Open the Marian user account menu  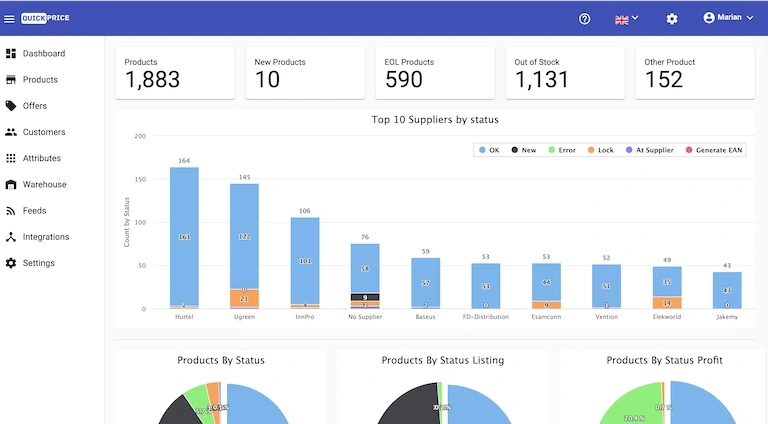click(728, 18)
